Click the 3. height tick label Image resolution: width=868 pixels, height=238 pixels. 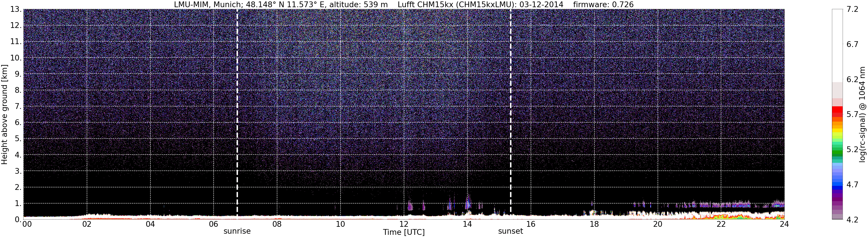18,171
